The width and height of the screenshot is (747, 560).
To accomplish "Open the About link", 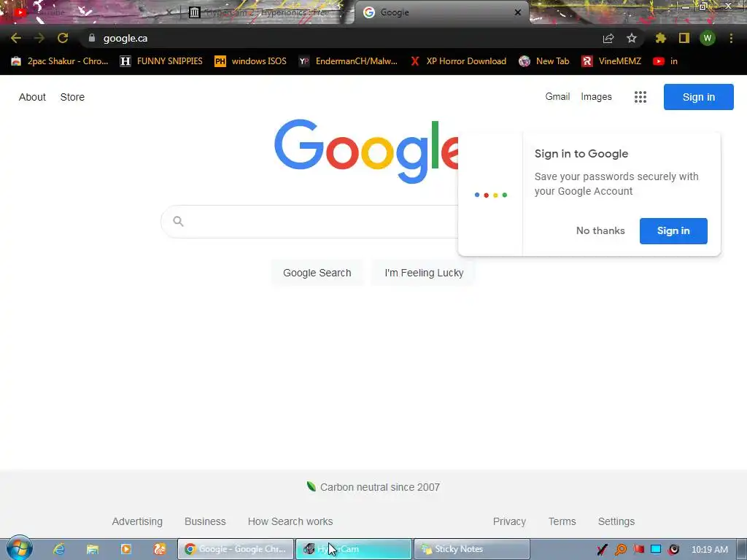I will pyautogui.click(x=32, y=97).
